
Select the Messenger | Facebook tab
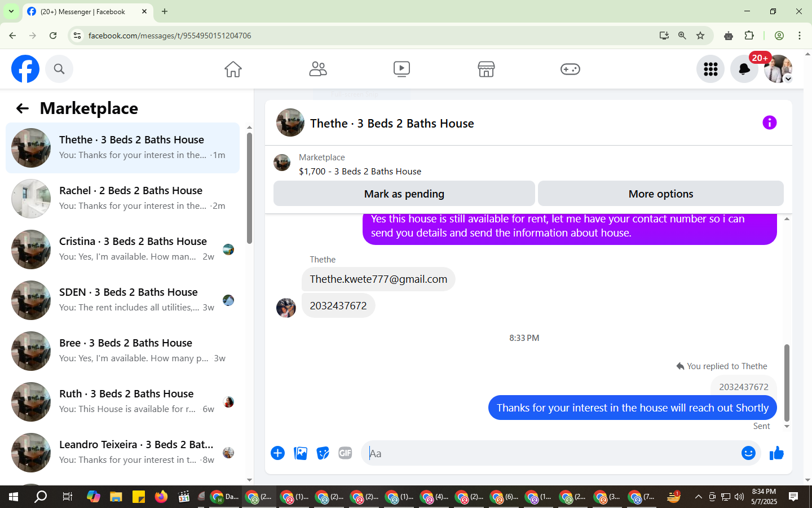click(87, 12)
